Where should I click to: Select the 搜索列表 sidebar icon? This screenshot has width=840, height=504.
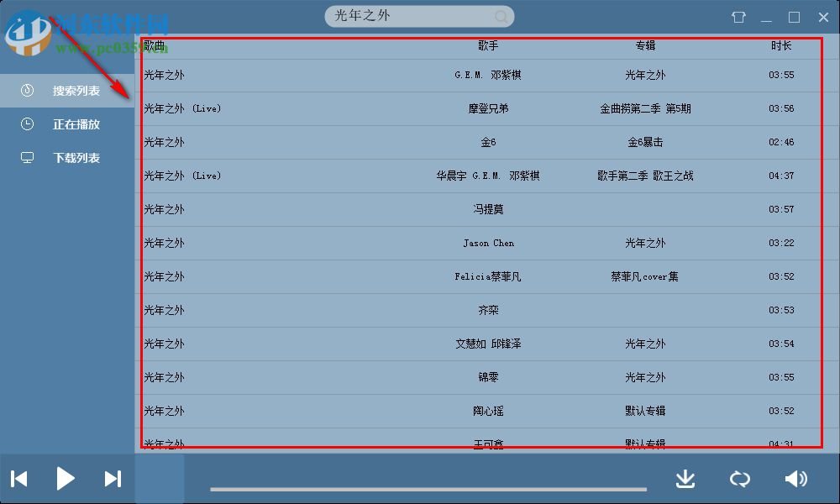(x=26, y=91)
